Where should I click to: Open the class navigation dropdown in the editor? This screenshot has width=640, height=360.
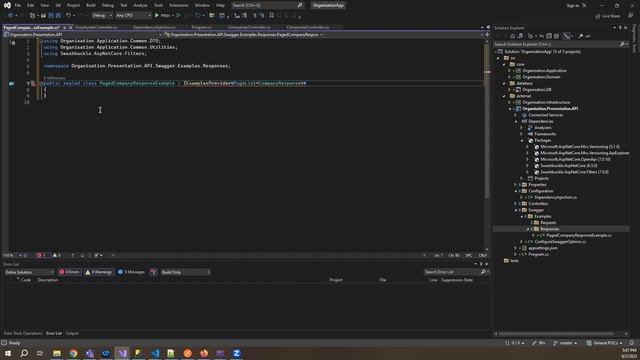244,35
